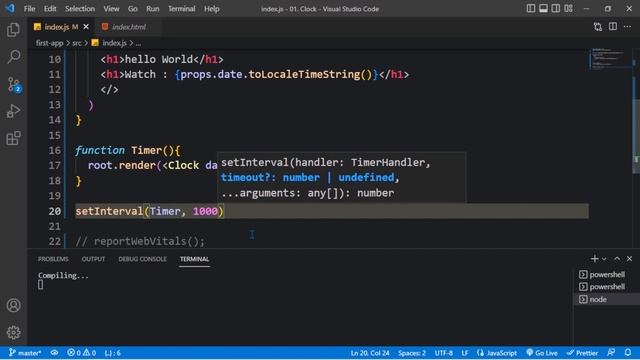Open editor More Actions ellipsis
Screen dimensions: 640x360
click(x=627, y=27)
